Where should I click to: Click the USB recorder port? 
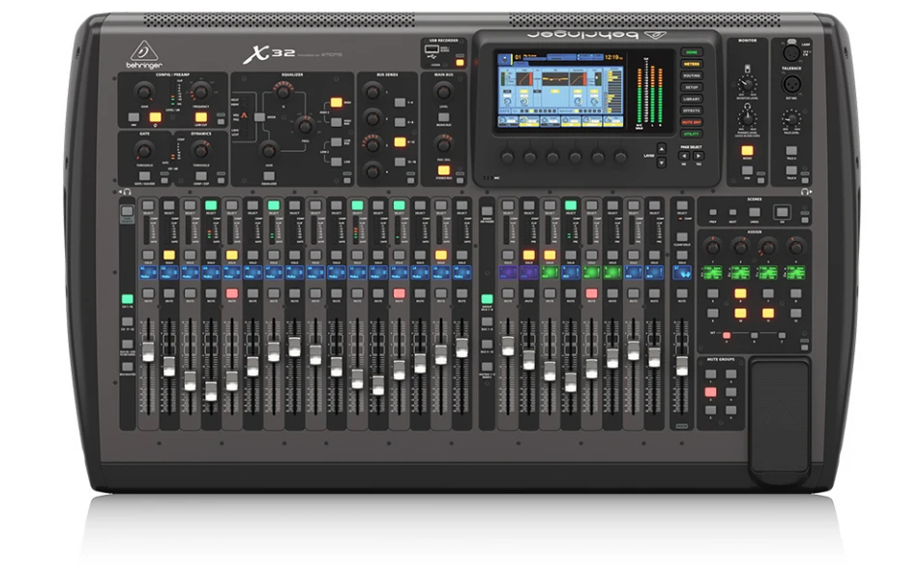click(x=431, y=50)
